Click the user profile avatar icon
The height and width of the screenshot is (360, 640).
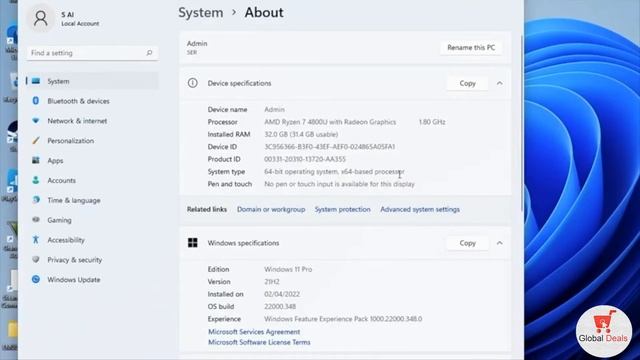[40, 18]
